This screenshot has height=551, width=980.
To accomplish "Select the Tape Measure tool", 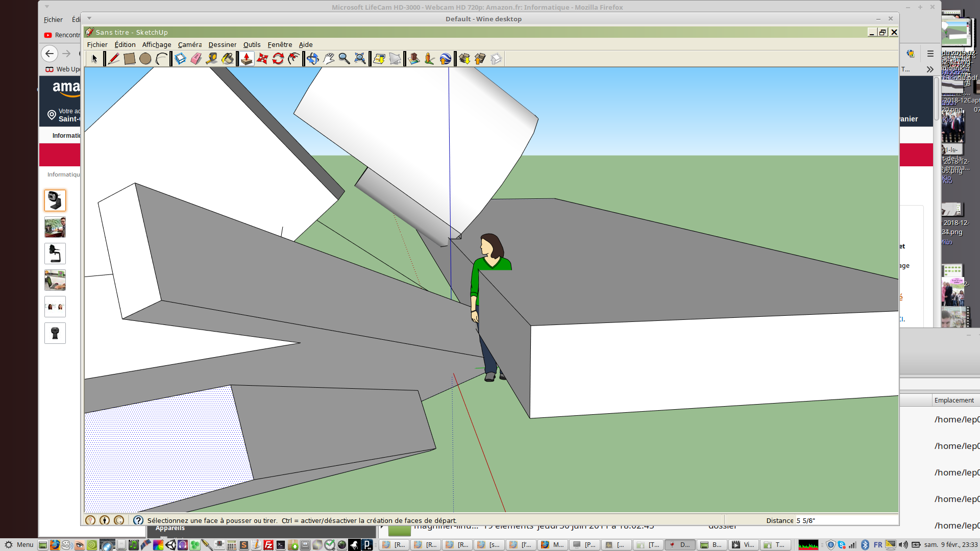I will click(x=212, y=59).
